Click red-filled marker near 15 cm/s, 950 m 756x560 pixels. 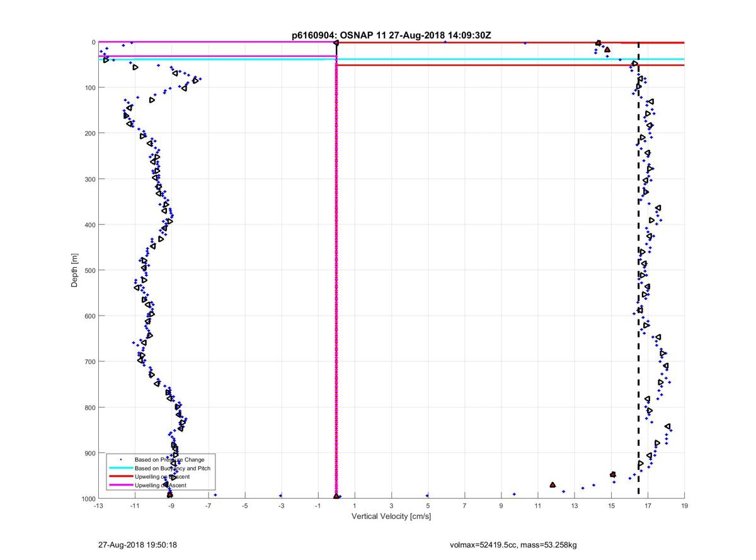[613, 474]
